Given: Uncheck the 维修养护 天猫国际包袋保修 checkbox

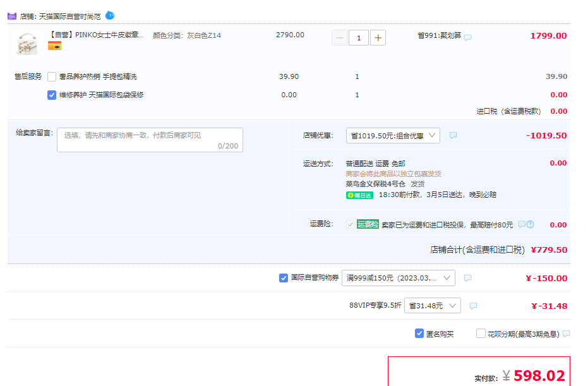Looking at the screenshot, I should tap(52, 95).
